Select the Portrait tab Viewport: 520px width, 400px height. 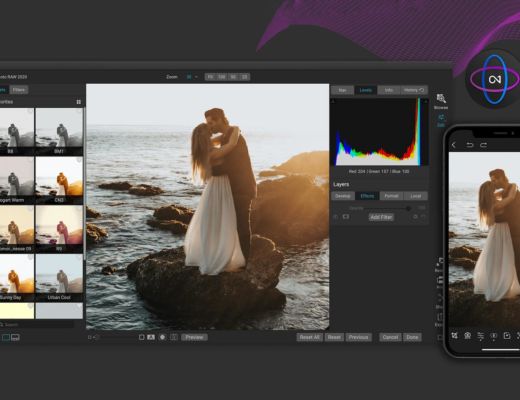(391, 196)
